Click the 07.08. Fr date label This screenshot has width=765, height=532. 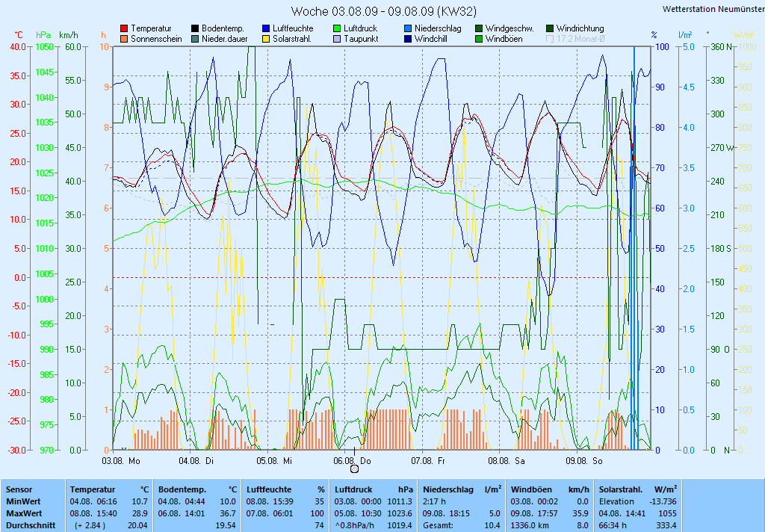pyautogui.click(x=428, y=461)
